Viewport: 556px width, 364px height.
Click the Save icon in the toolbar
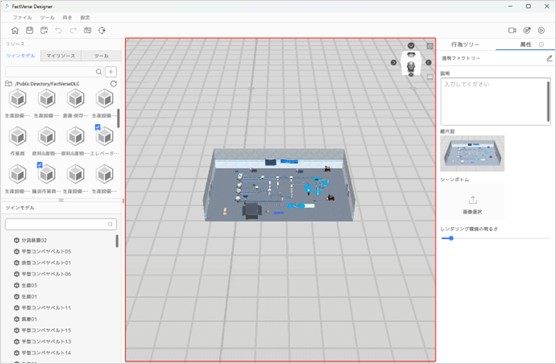point(29,30)
